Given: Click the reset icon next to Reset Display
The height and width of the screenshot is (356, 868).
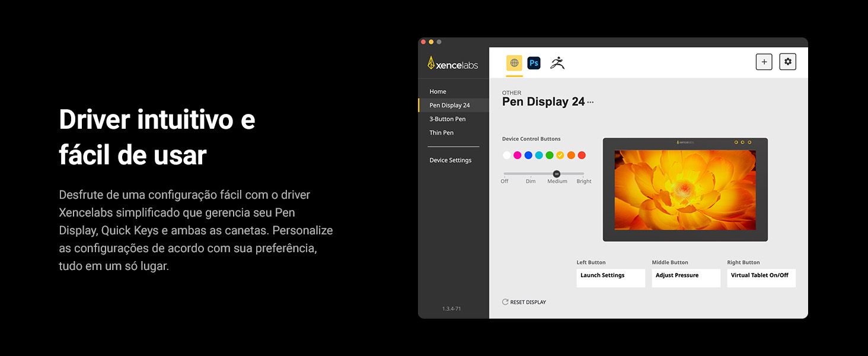Looking at the screenshot, I should point(505,302).
